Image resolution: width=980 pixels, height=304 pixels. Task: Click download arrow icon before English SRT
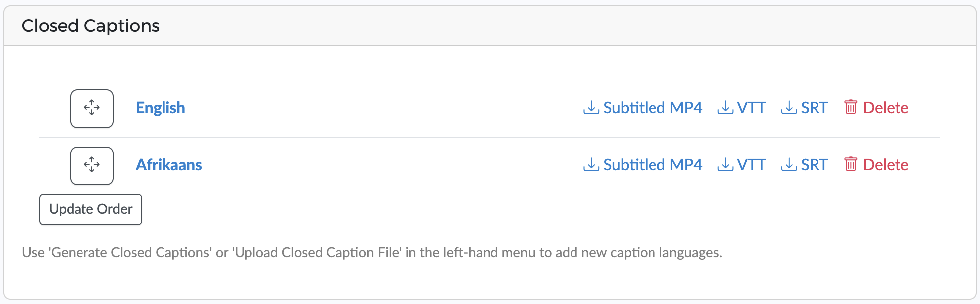click(x=789, y=107)
